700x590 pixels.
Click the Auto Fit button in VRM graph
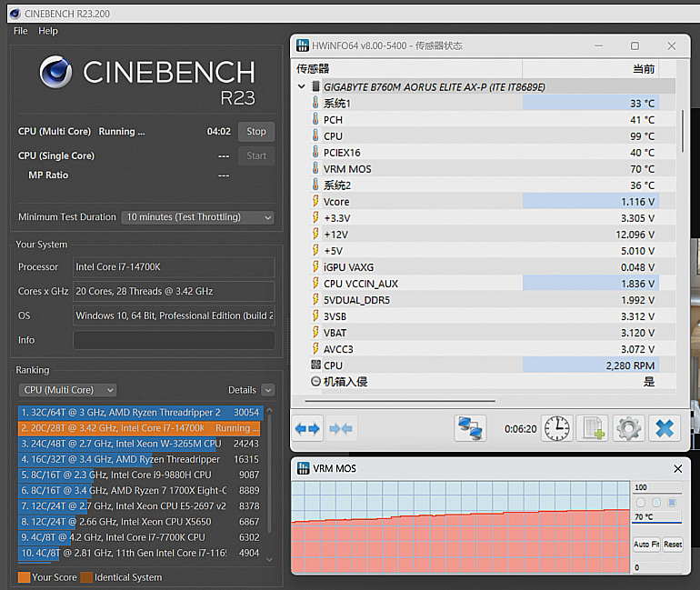pyautogui.click(x=645, y=545)
